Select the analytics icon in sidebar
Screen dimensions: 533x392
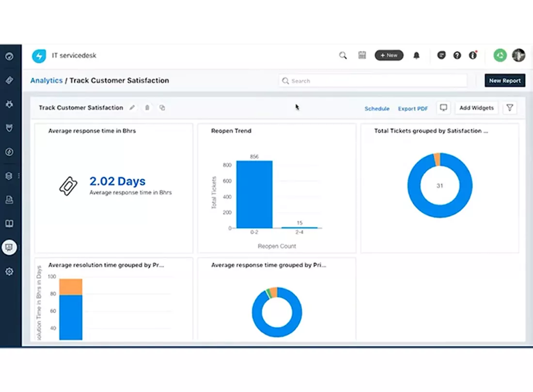click(10, 247)
